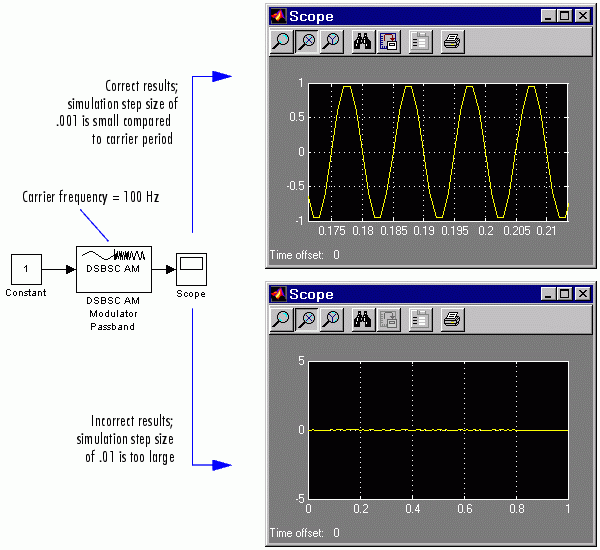Click 'Carrier frequency = 100 Hz' annotation
The height and width of the screenshot is (550, 600).
(91, 197)
